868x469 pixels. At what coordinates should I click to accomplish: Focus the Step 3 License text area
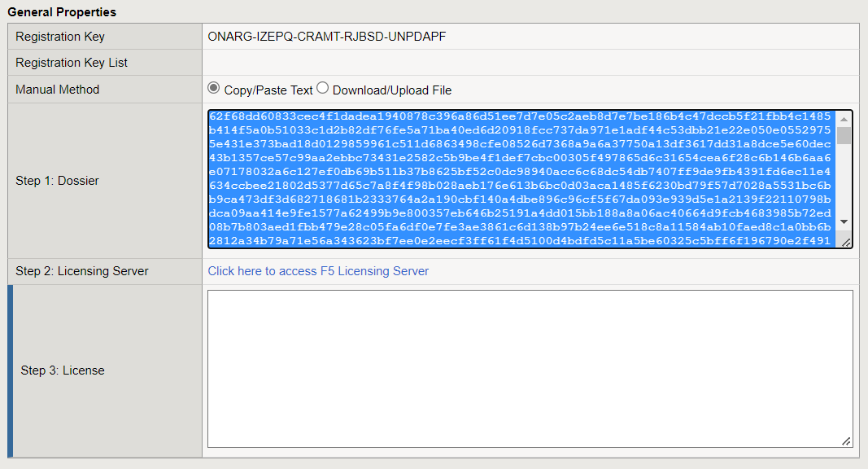pyautogui.click(x=530, y=368)
